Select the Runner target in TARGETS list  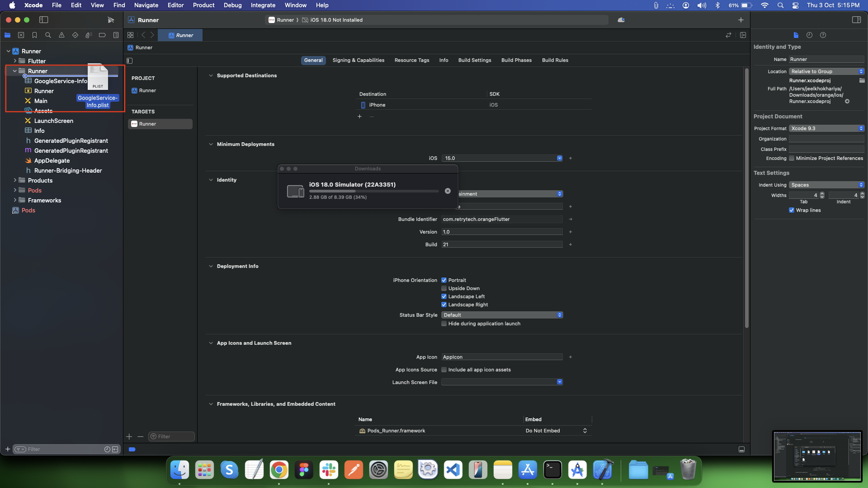(x=160, y=124)
